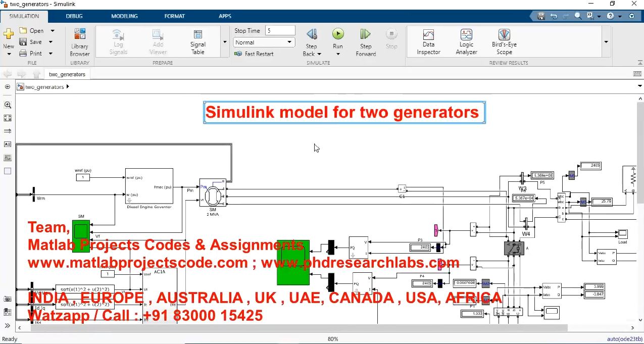This screenshot has width=644, height=344.
Task: Click the title annotation Simulink model for two generators
Action: (344, 112)
